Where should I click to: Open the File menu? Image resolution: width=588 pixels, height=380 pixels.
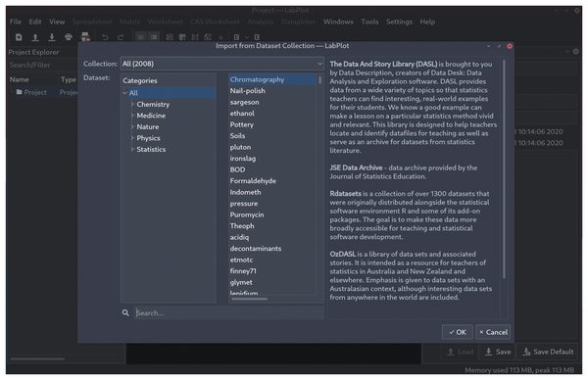click(x=16, y=22)
